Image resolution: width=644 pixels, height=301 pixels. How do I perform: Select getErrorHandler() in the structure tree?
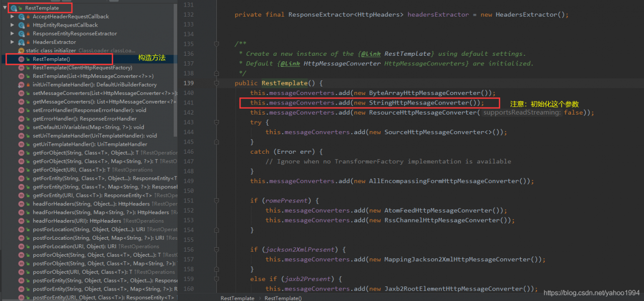tap(84, 119)
